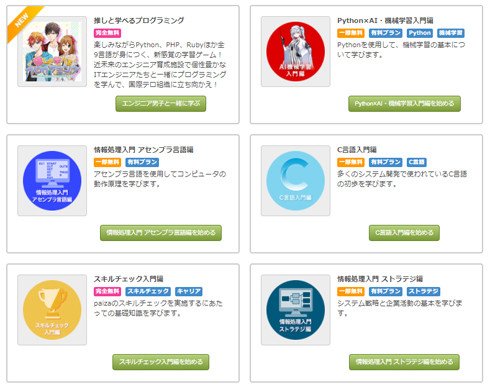Click the yellow trophy スキルチェック入門編 icon
This screenshot has width=490, height=387.
(x=52, y=310)
